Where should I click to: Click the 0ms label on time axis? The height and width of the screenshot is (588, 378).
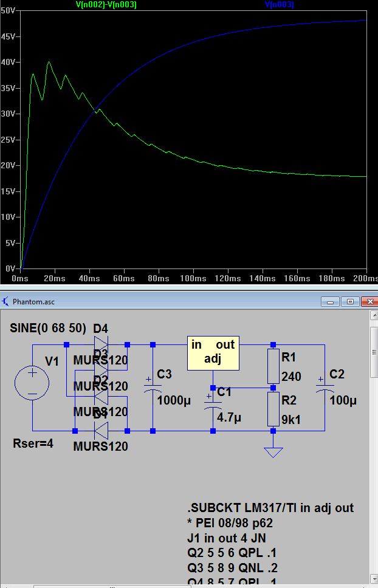(x=20, y=278)
